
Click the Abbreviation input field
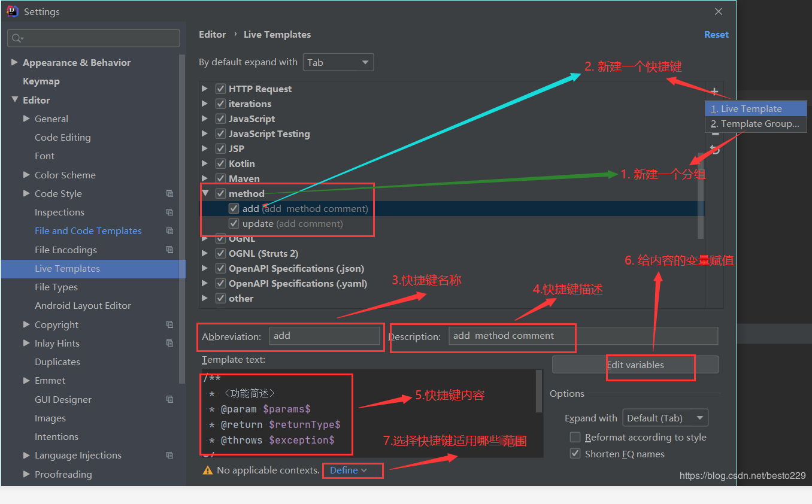tap(325, 336)
